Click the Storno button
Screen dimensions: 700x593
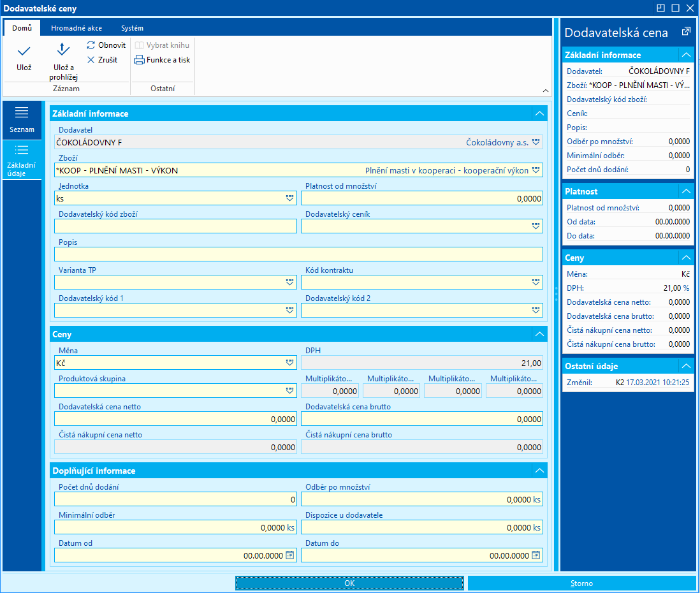(581, 583)
